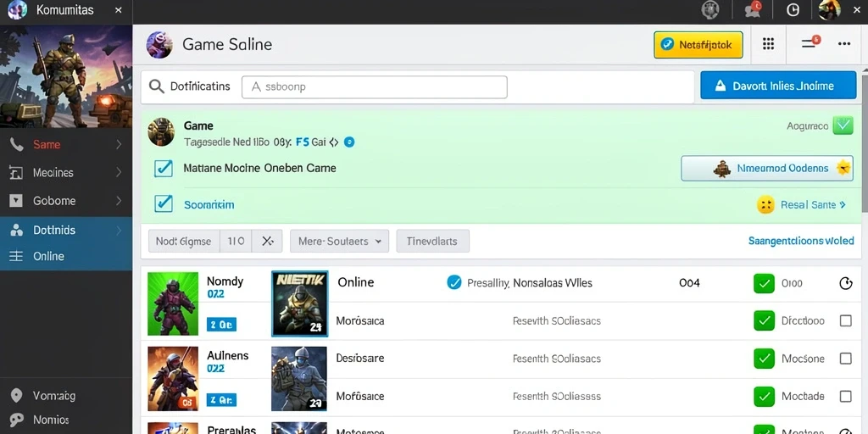Click the blue verified badge near FS Gai
The height and width of the screenshot is (434, 868).
[x=348, y=142]
